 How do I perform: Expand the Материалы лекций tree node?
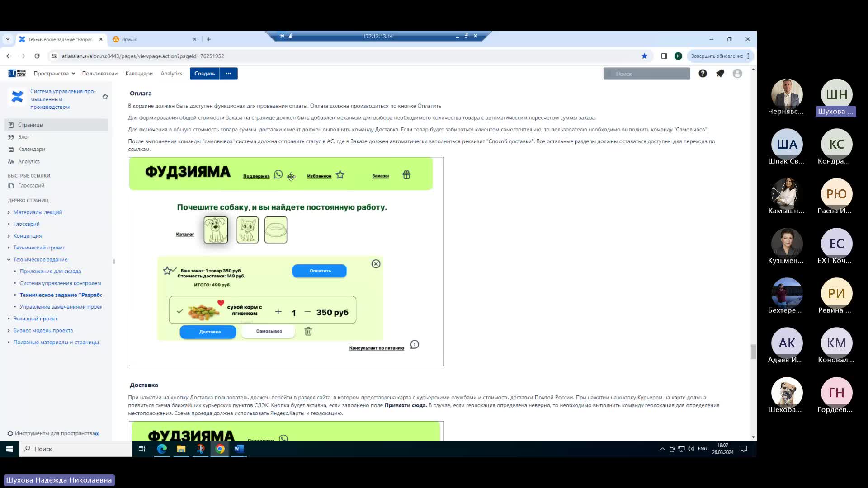tap(9, 212)
